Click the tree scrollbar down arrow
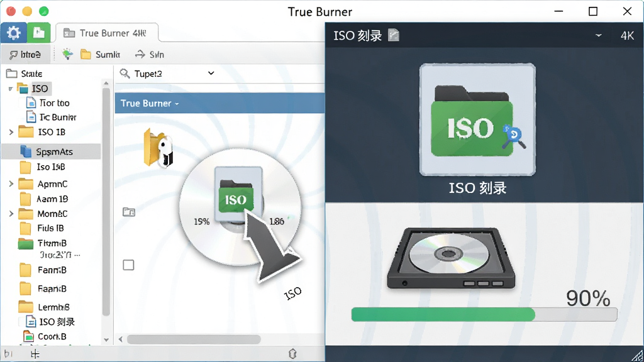Image resolution: width=644 pixels, height=362 pixels. click(x=106, y=340)
